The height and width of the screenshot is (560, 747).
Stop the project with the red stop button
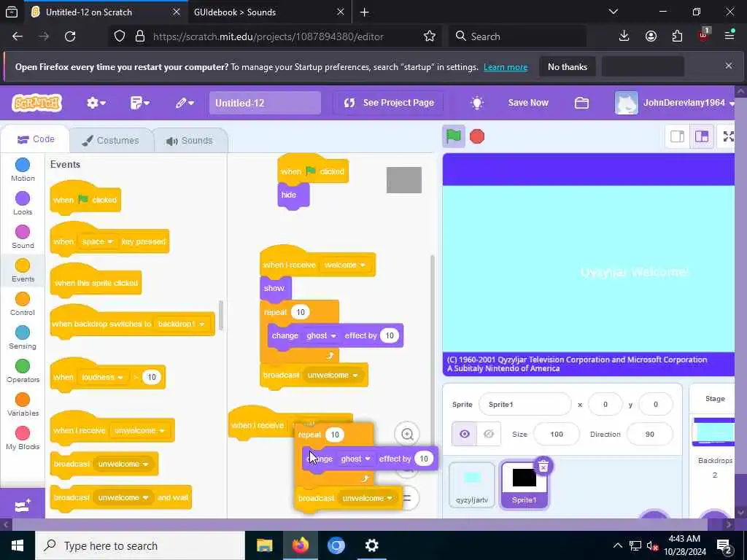click(477, 136)
